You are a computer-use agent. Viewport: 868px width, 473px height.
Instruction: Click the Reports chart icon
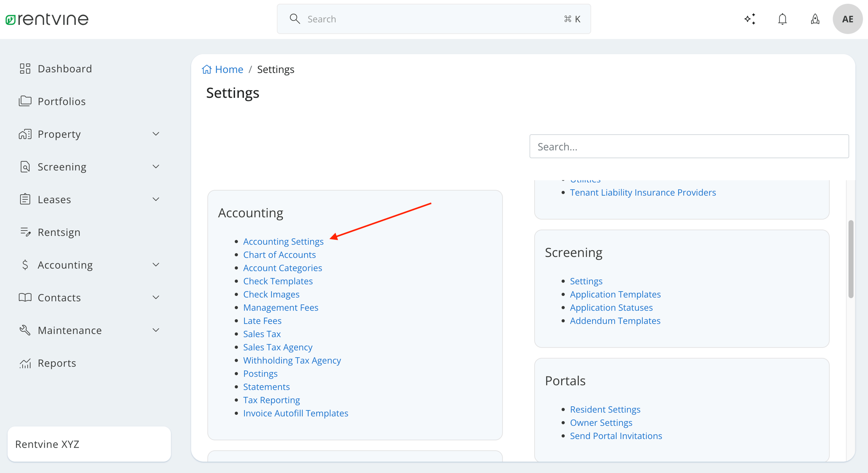click(25, 363)
